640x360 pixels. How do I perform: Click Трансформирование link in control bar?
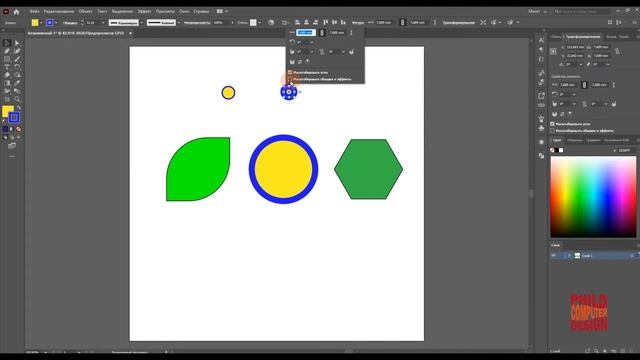coord(459,23)
